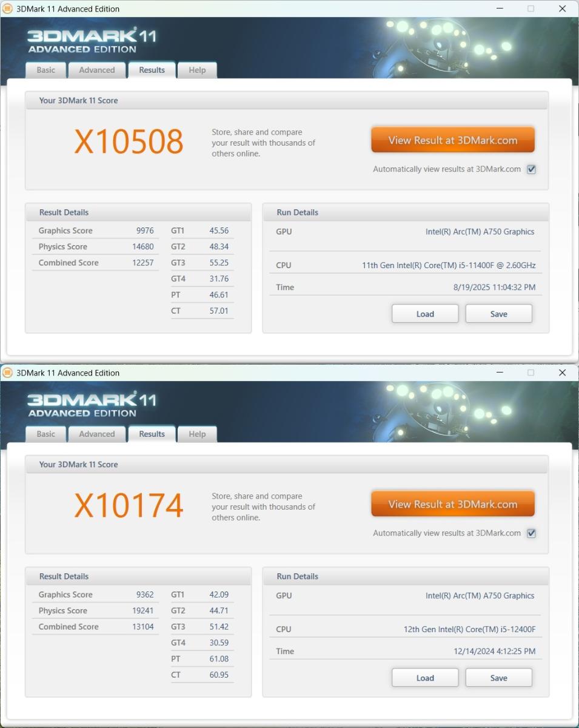
Task: Close the bottom 3DMark 11 window
Action: tap(562, 372)
